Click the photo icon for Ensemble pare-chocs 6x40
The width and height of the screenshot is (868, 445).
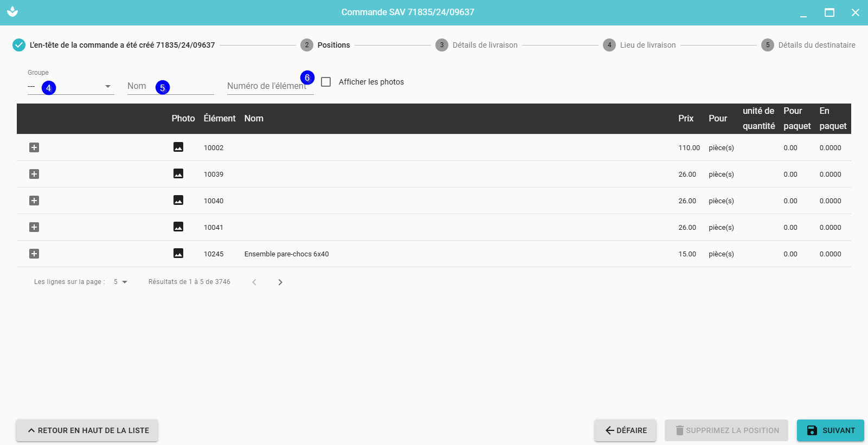coord(178,254)
